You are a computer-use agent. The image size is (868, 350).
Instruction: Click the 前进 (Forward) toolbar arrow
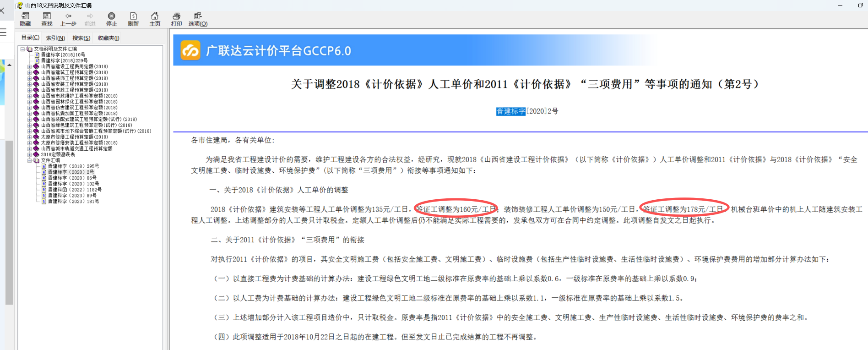(x=90, y=19)
